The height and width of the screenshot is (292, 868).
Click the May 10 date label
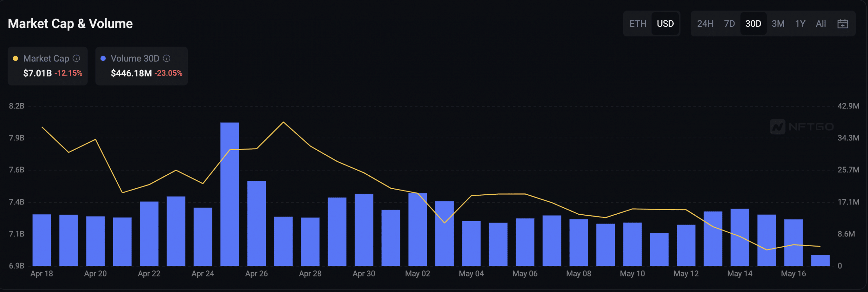click(632, 273)
